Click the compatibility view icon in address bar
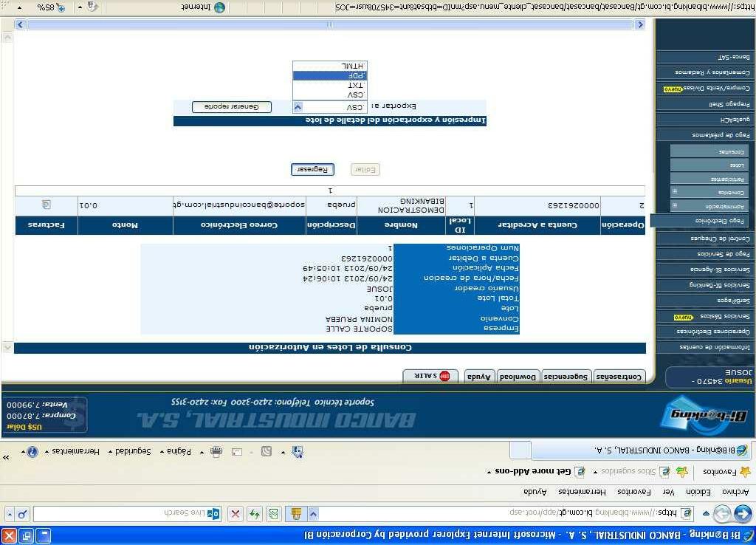This screenshot has height=545, width=756. tap(273, 514)
